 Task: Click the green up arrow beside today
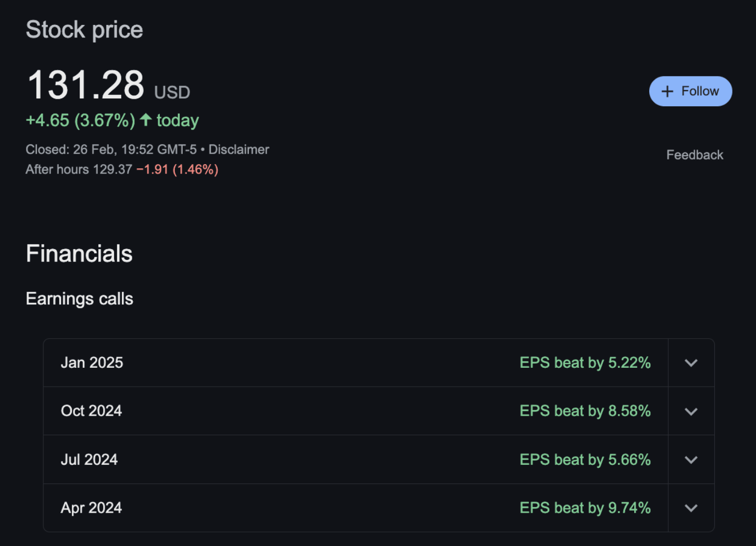[146, 120]
